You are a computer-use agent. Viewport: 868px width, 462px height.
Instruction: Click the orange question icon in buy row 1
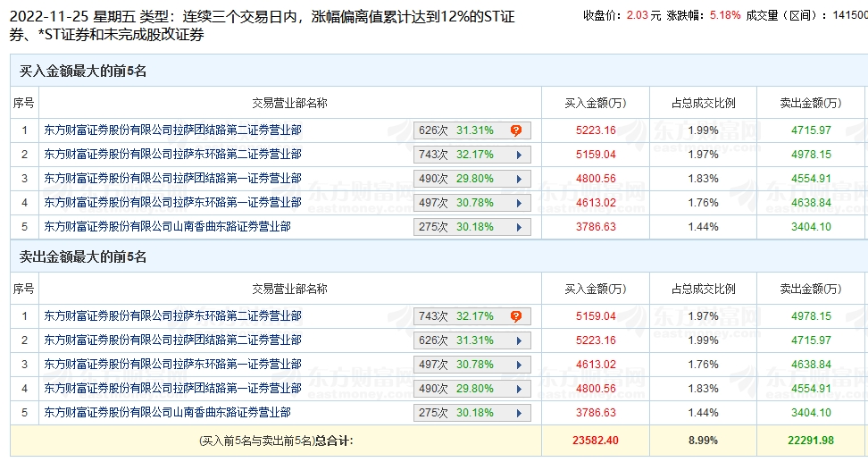[516, 130]
